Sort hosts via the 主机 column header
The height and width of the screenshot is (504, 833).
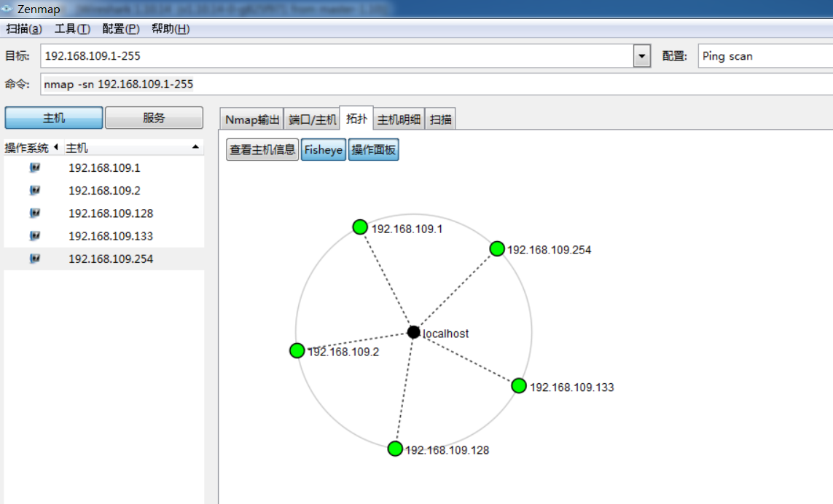pyautogui.click(x=133, y=148)
